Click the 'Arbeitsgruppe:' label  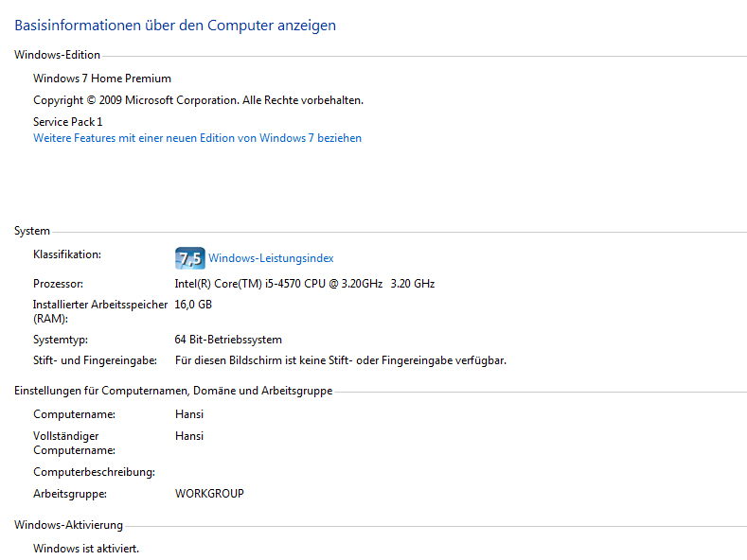pyautogui.click(x=70, y=494)
